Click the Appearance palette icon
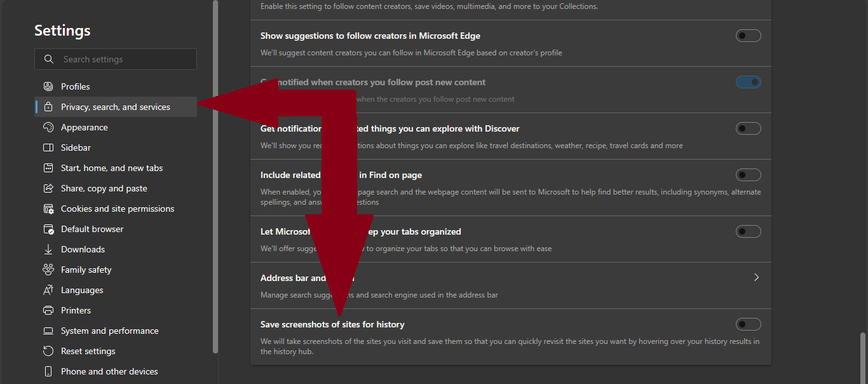The height and width of the screenshot is (384, 868). (48, 127)
